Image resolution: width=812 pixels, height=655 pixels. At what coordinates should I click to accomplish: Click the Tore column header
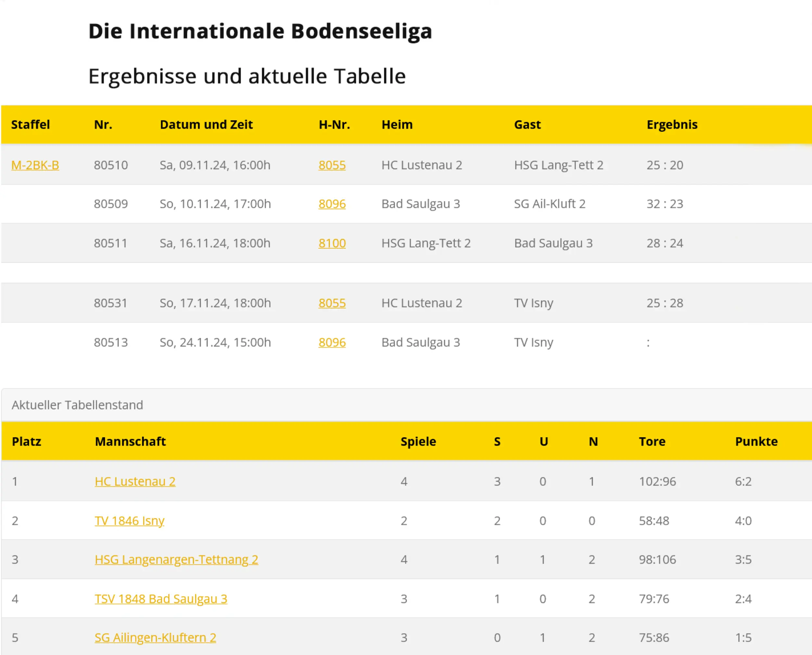652,441
